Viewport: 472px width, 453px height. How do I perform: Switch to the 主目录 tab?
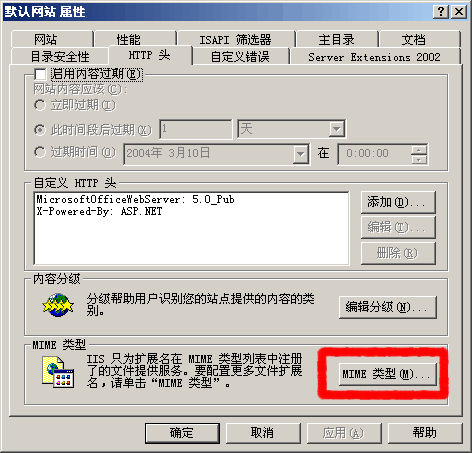click(337, 40)
